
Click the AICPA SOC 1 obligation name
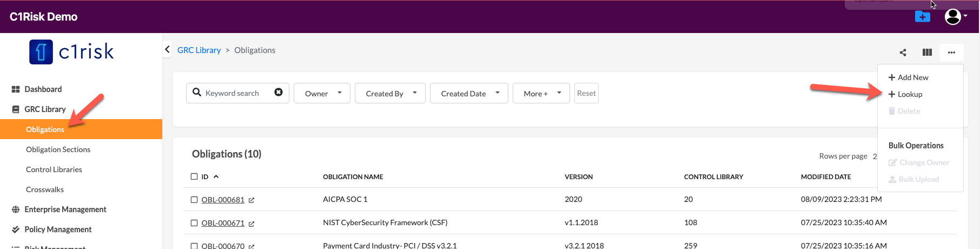pyautogui.click(x=345, y=199)
